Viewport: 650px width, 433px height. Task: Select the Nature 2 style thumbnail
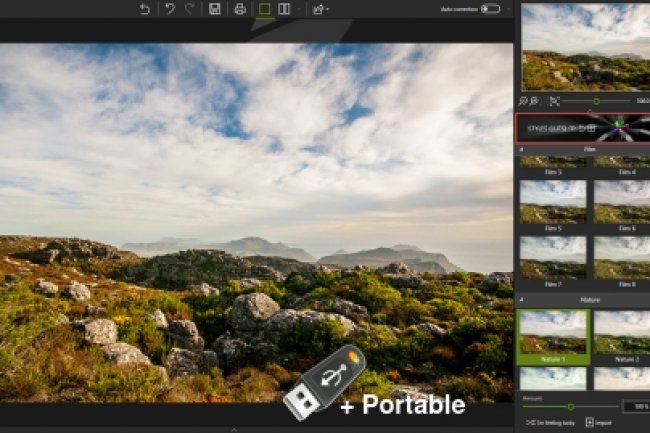click(x=621, y=332)
